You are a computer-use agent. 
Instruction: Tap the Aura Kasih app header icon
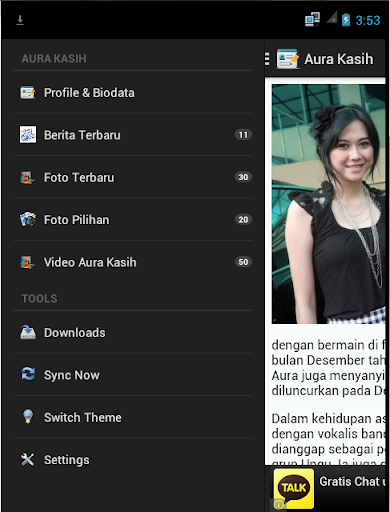pos(288,59)
